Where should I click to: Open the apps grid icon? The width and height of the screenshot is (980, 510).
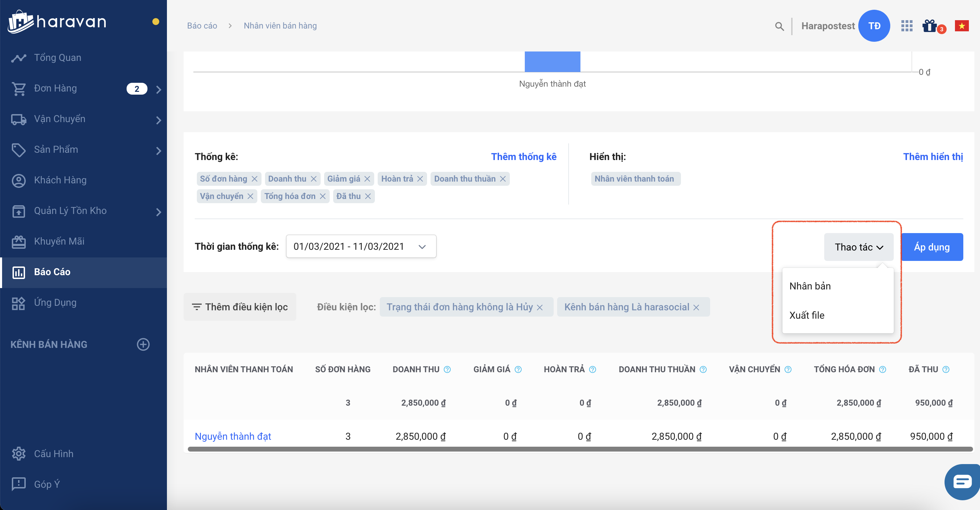(907, 26)
